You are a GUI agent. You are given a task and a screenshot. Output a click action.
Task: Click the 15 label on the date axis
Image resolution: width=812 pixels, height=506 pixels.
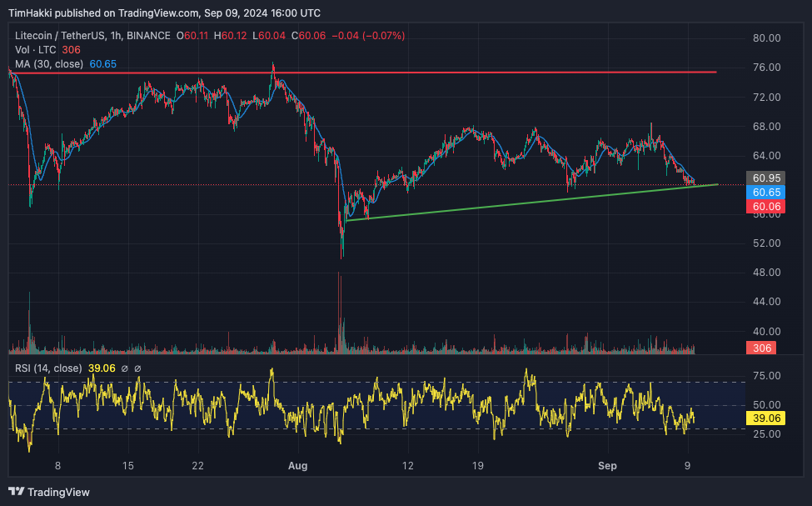click(128, 465)
